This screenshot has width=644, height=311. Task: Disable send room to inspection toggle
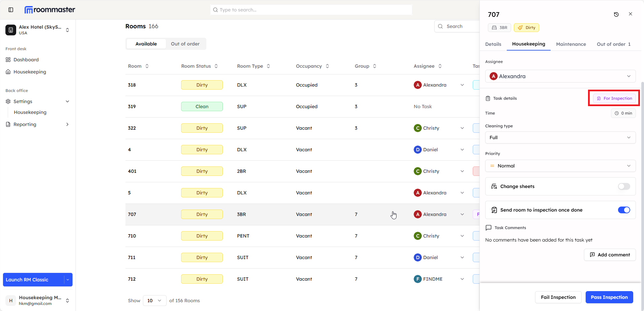[623, 210]
